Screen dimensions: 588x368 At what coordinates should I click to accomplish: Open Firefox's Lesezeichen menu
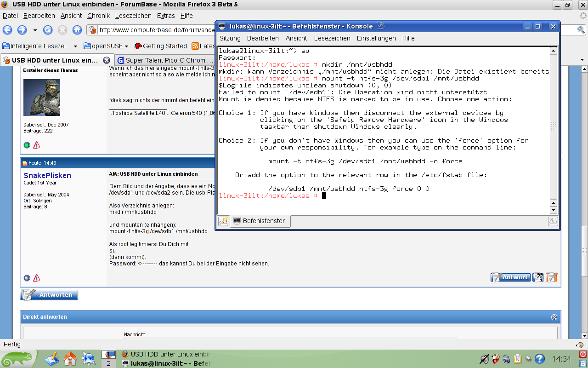point(133,16)
